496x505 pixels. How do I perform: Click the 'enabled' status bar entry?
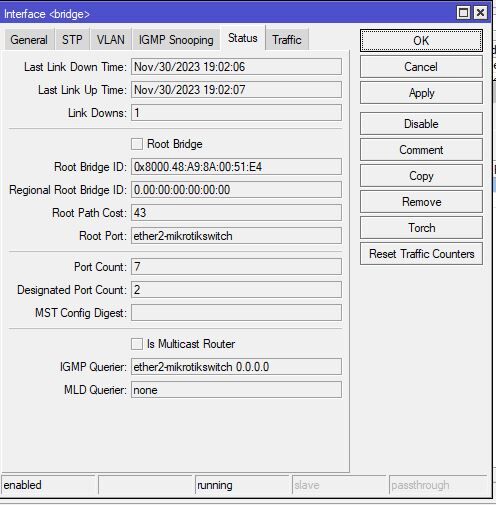(48, 485)
